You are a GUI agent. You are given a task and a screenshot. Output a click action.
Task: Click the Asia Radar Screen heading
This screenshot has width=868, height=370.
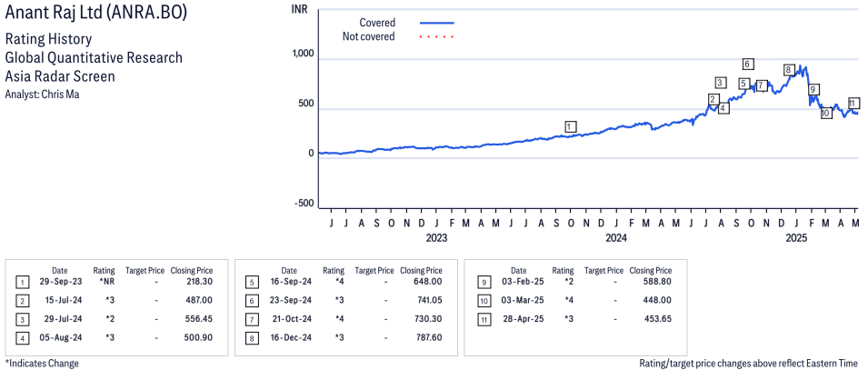60,75
